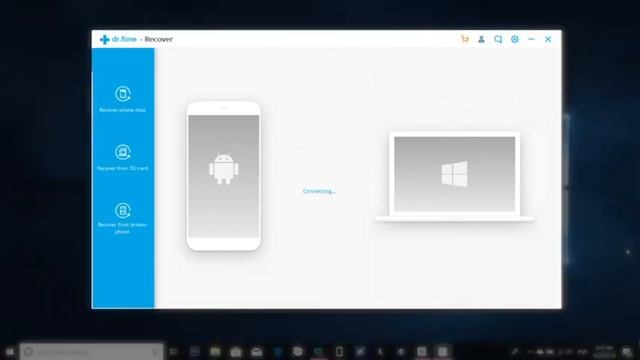Click the Connecting... status text
The image size is (640, 360).
coord(319,191)
